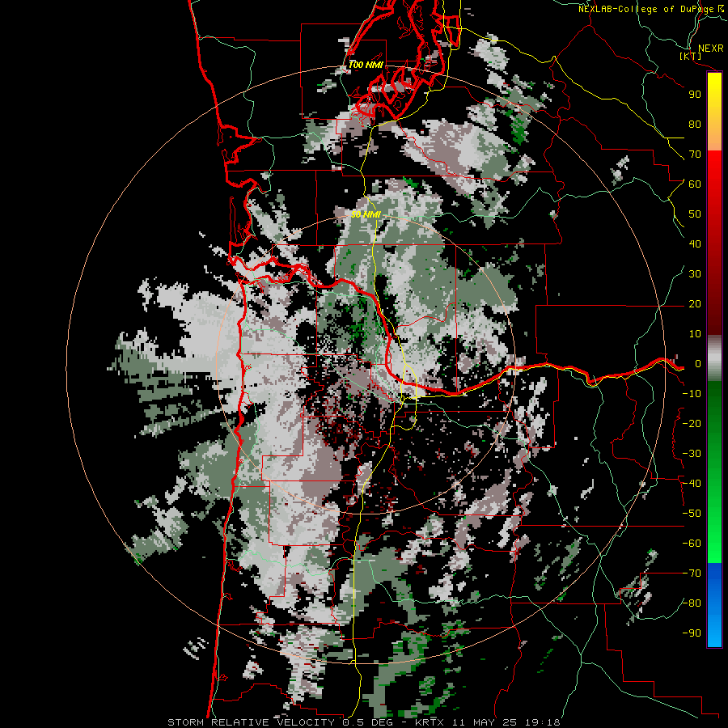Click the -30 value on the velocity scale
The image size is (728, 728).
pyautogui.click(x=692, y=454)
